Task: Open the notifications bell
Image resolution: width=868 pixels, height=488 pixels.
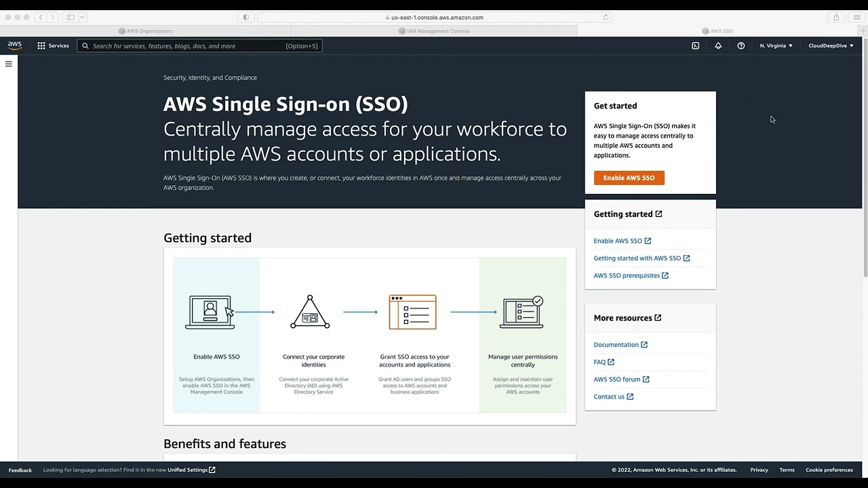Action: coord(718,45)
